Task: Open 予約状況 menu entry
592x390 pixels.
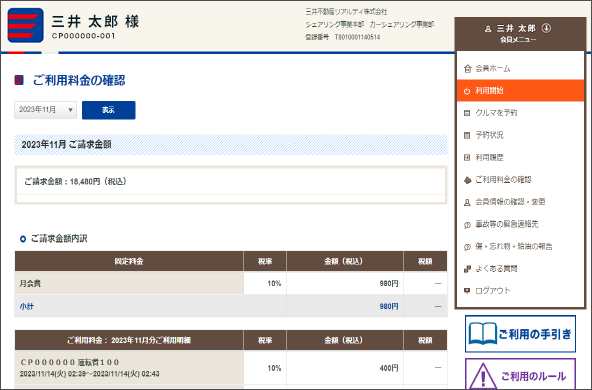Action: 520,135
